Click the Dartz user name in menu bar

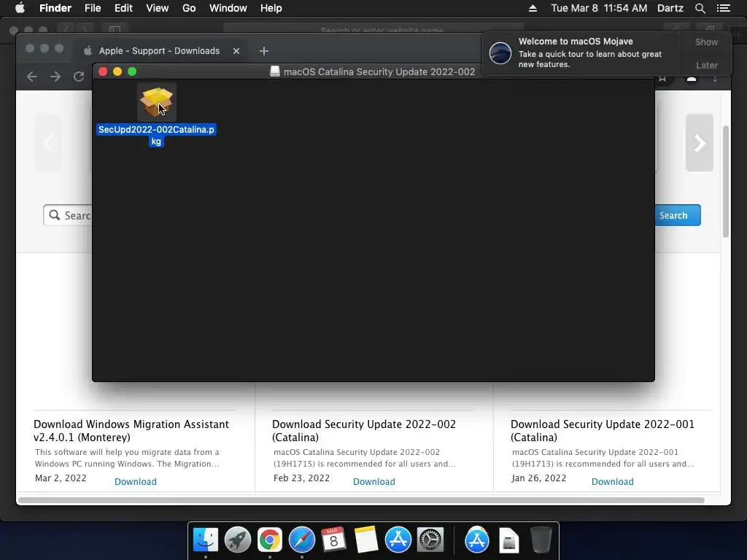pos(670,8)
